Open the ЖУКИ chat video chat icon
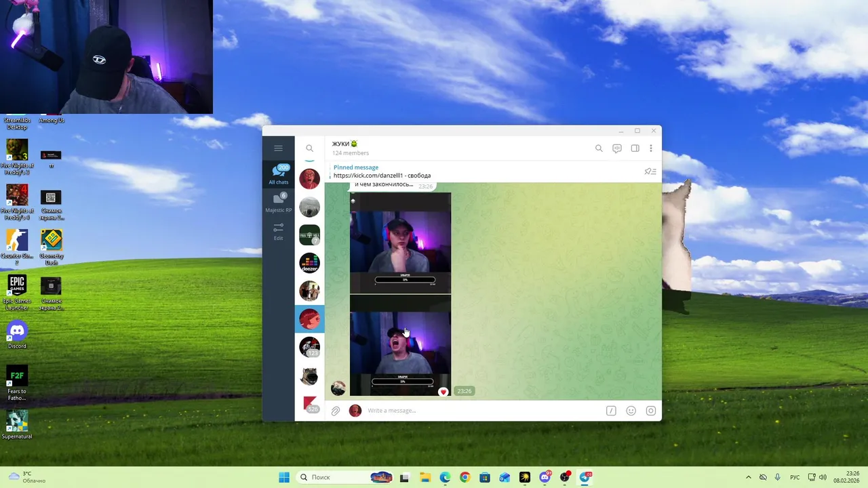The height and width of the screenshot is (488, 868). tap(617, 148)
